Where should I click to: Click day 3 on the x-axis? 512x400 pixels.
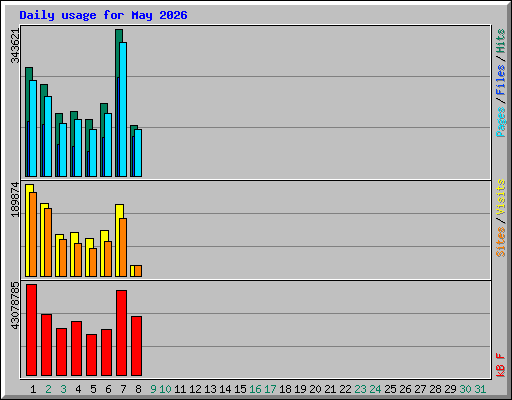point(63,389)
